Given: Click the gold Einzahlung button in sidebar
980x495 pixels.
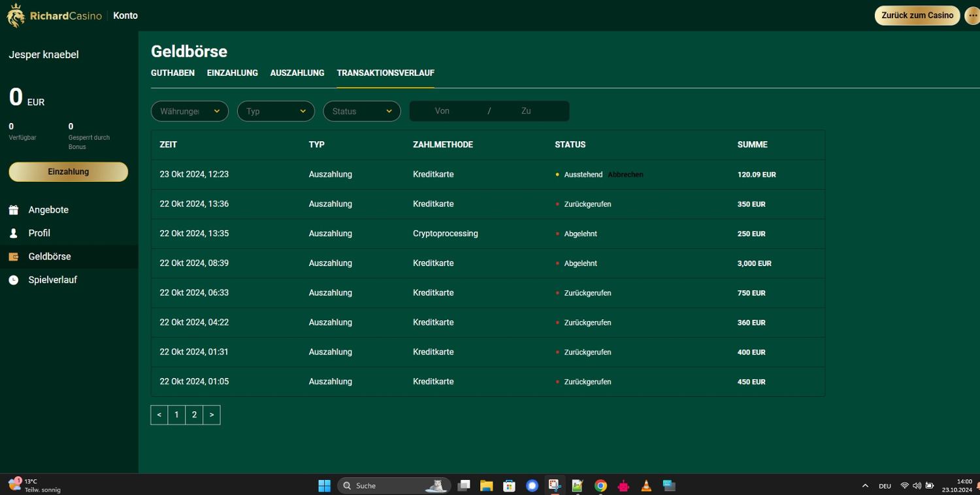Looking at the screenshot, I should click(x=69, y=172).
